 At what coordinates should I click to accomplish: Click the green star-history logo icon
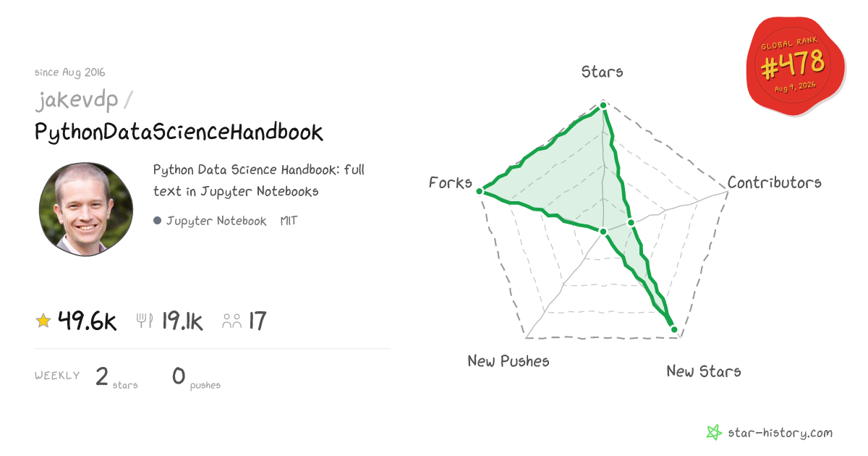click(714, 433)
